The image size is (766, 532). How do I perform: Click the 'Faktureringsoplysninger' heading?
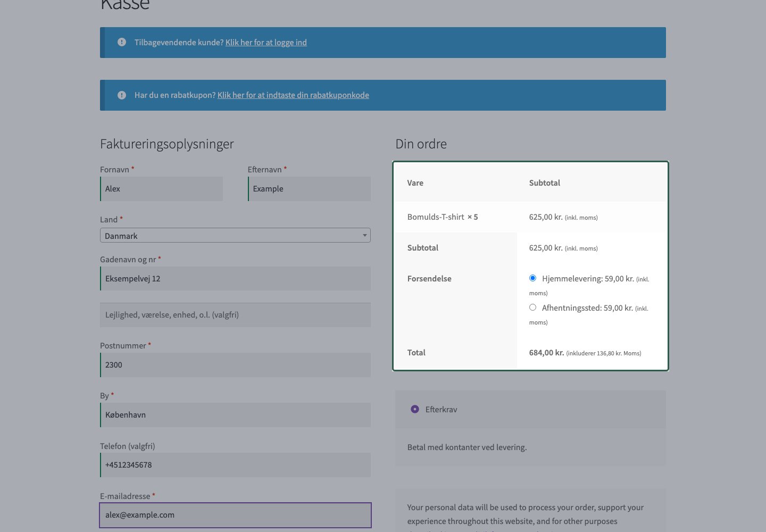click(x=167, y=144)
